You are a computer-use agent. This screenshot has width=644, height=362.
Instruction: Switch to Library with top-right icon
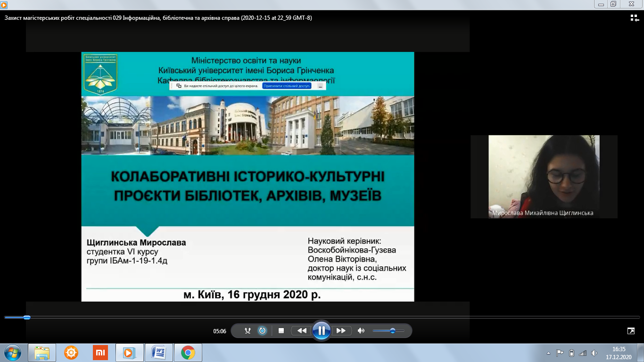point(635,18)
